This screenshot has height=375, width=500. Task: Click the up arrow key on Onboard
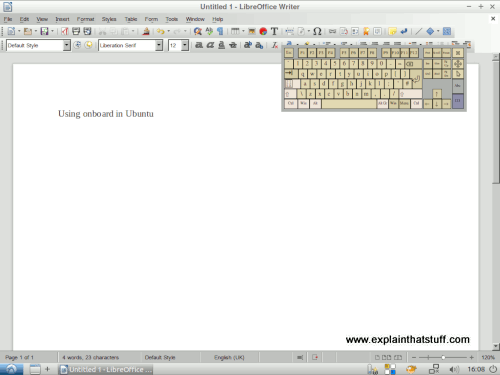tap(437, 94)
